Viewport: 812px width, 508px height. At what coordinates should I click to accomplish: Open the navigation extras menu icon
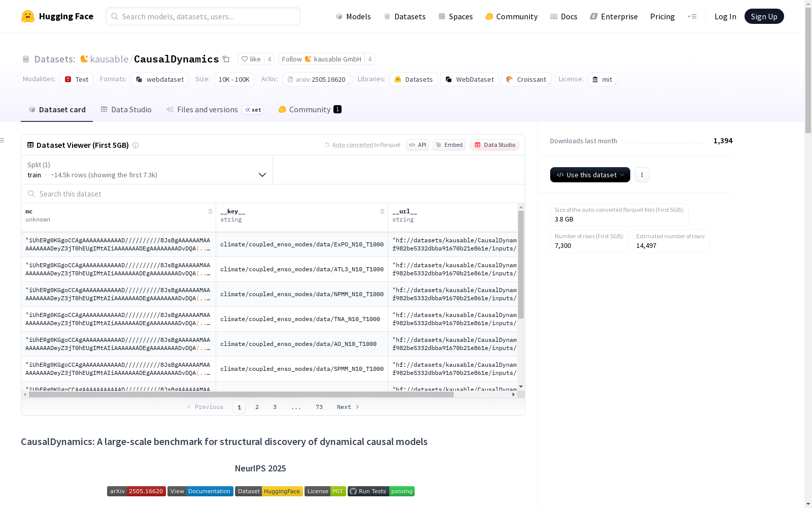pyautogui.click(x=692, y=16)
